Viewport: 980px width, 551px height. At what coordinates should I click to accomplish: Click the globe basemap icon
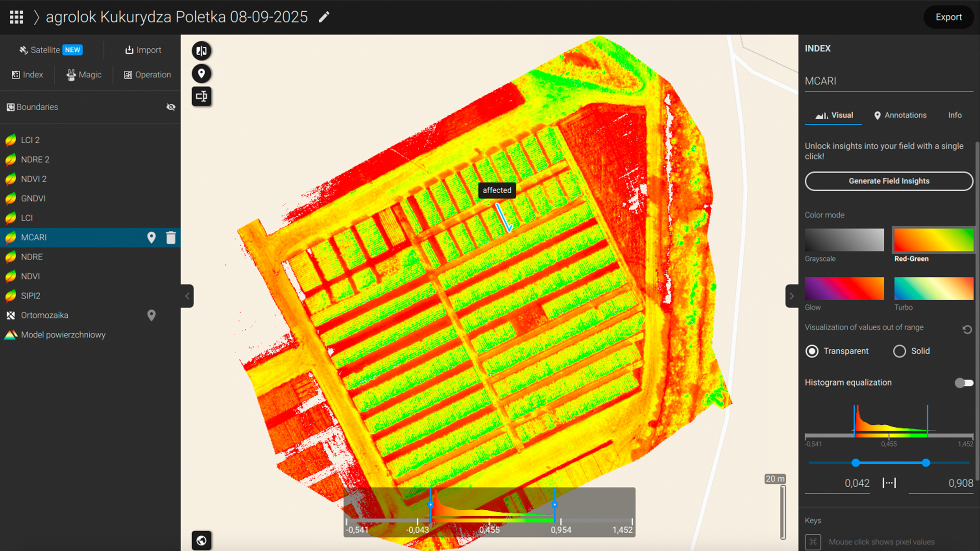[x=201, y=540]
